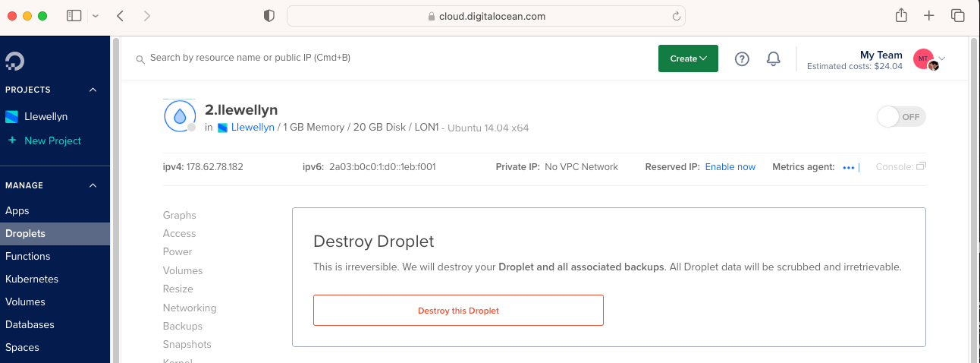
Task: Go forward to next page
Action: click(146, 15)
